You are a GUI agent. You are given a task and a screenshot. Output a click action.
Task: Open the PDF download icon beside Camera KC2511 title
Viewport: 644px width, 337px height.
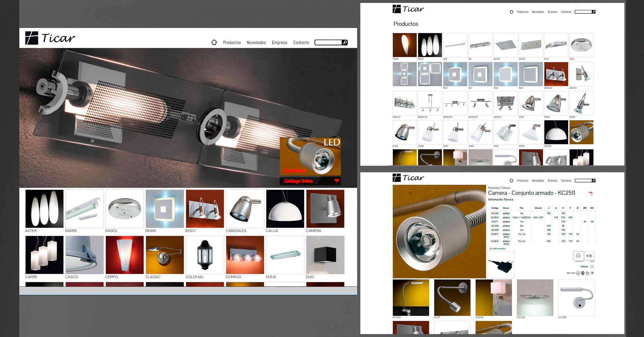point(591,193)
